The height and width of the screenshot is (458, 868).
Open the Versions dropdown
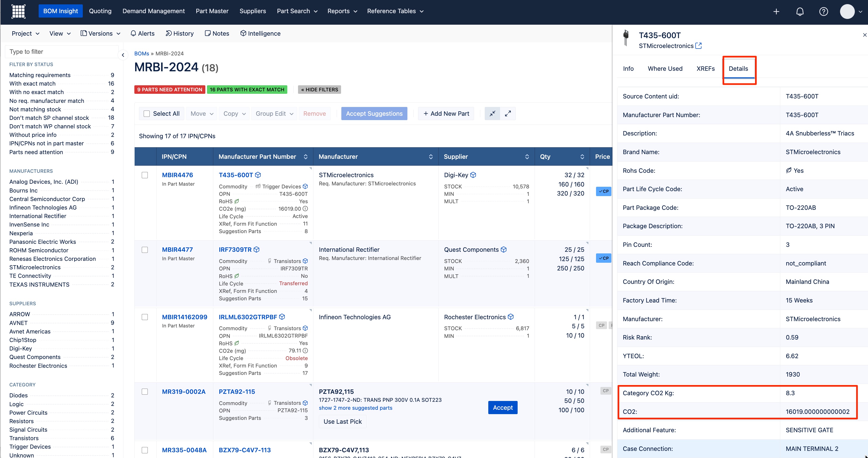coord(100,33)
